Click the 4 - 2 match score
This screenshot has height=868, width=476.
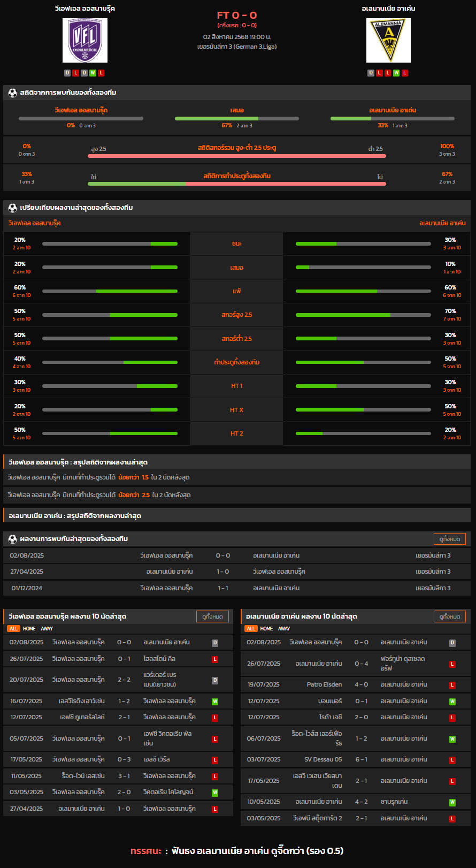362,802
